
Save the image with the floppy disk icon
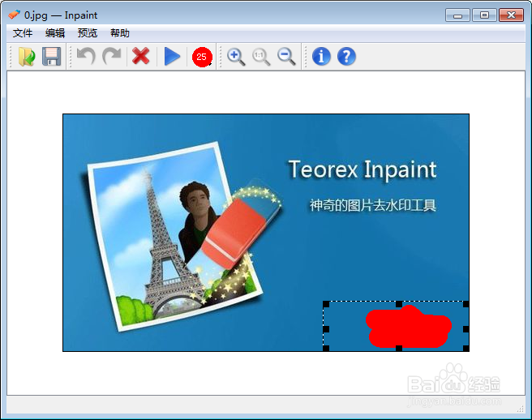52,56
